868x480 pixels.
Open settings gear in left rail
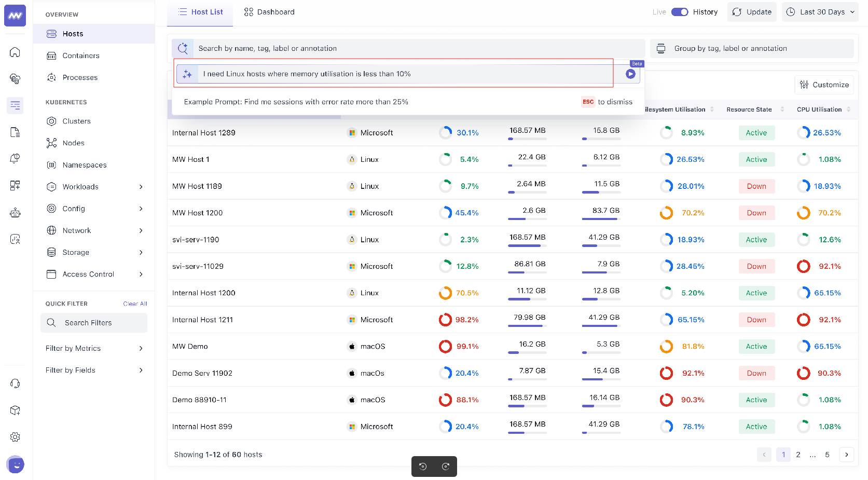point(15,437)
